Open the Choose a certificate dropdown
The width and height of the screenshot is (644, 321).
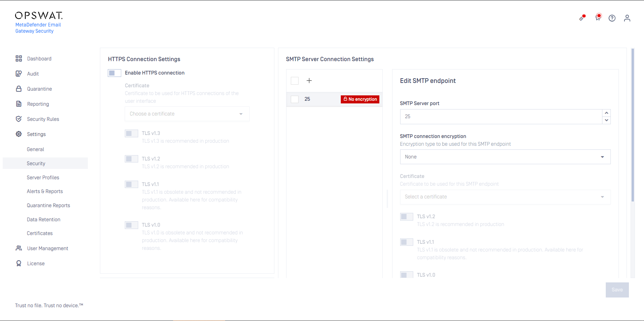coord(187,114)
